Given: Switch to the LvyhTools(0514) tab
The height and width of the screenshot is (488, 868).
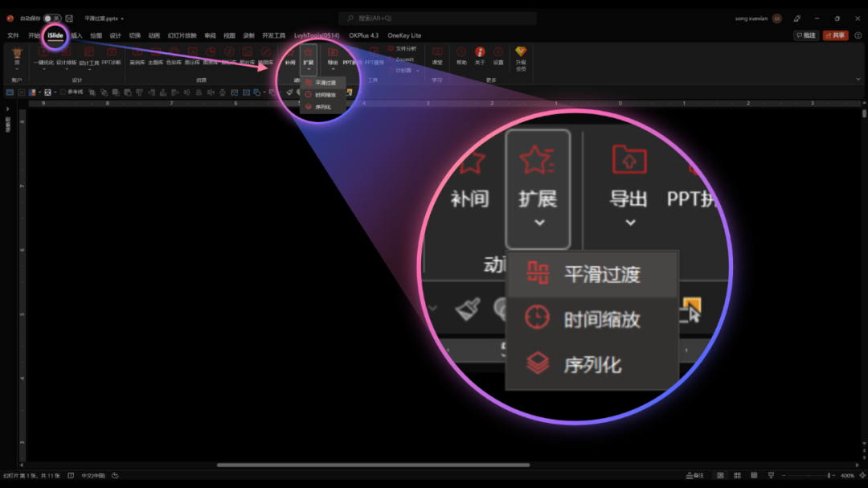Looking at the screenshot, I should 317,35.
